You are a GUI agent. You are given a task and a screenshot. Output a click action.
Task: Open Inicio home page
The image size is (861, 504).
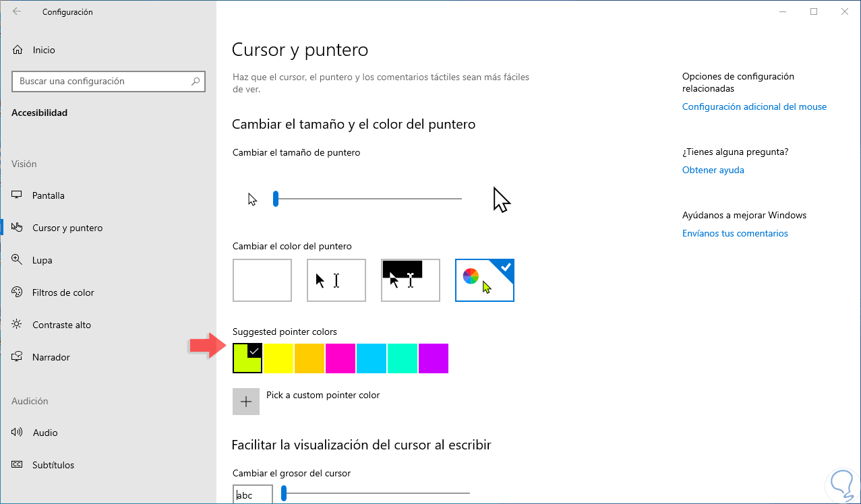click(x=44, y=50)
